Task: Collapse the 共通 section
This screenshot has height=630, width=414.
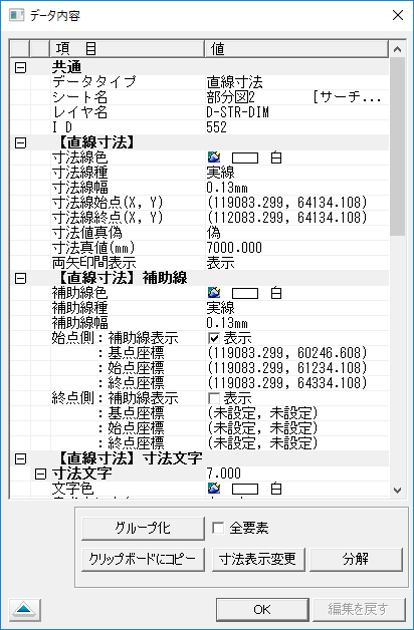Action: pos(20,67)
